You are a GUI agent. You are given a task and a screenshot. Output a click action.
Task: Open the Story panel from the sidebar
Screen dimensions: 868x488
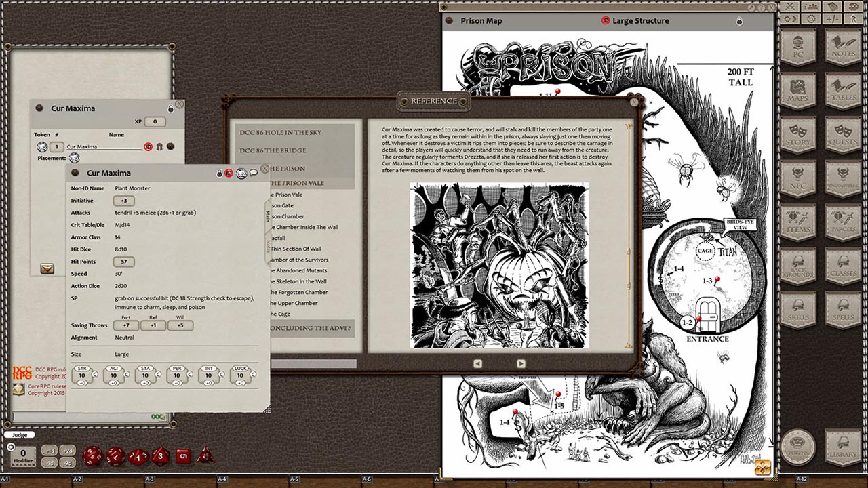[798, 132]
